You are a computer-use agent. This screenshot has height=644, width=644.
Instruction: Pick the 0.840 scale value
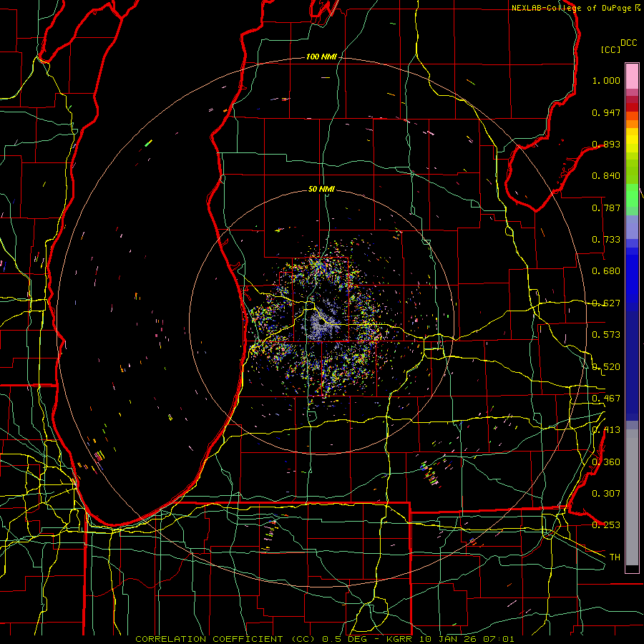point(606,176)
